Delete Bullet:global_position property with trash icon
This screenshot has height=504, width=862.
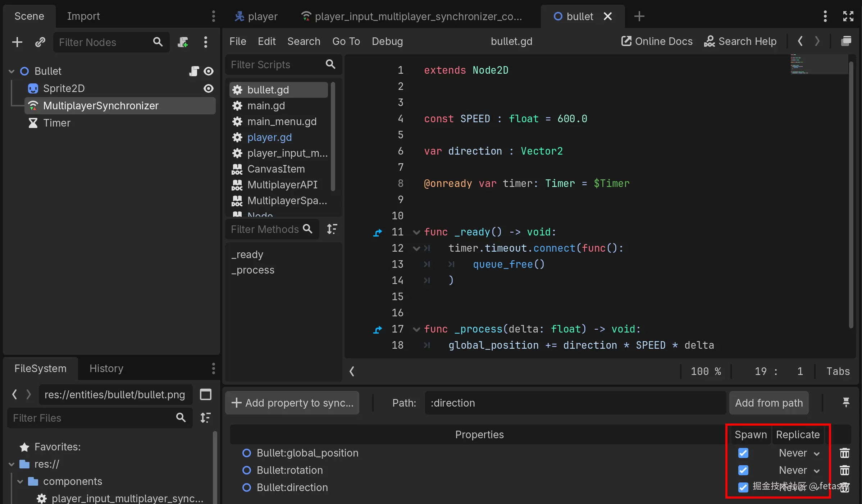pos(844,453)
